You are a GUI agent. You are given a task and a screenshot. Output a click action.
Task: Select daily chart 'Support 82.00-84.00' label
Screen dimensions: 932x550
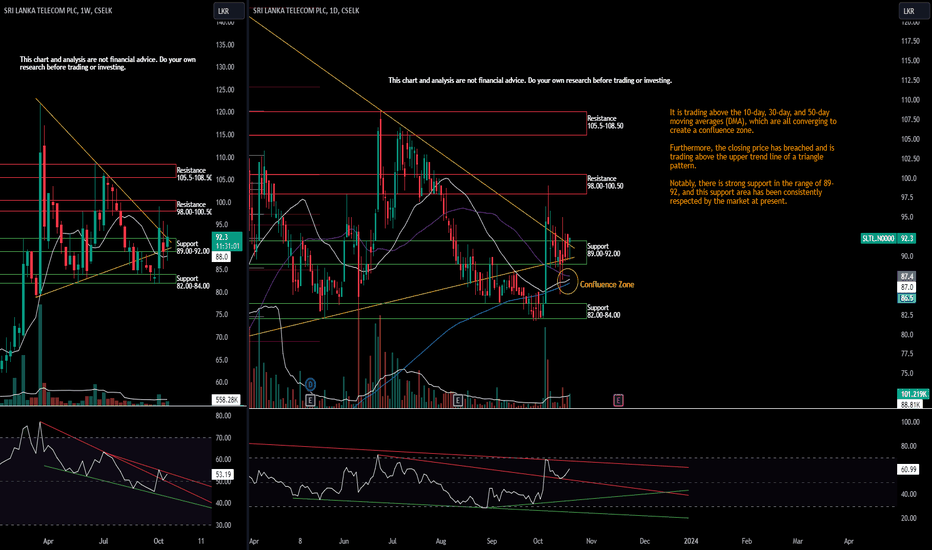coord(603,311)
